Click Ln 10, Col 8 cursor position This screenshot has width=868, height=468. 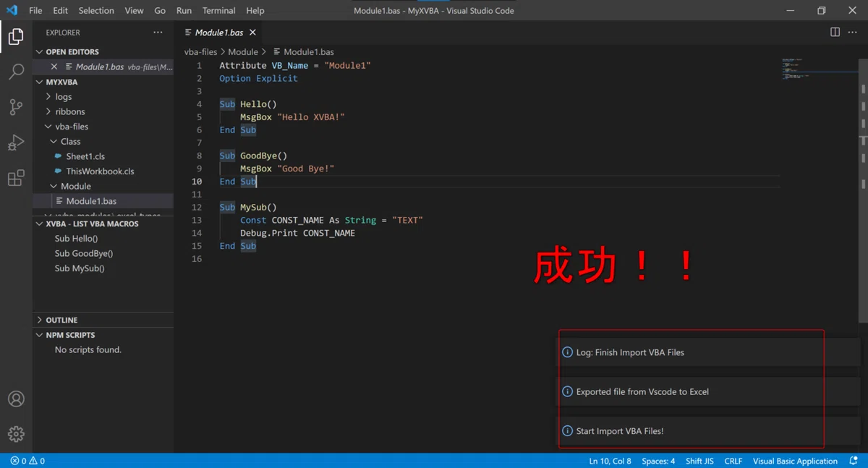(x=610, y=461)
